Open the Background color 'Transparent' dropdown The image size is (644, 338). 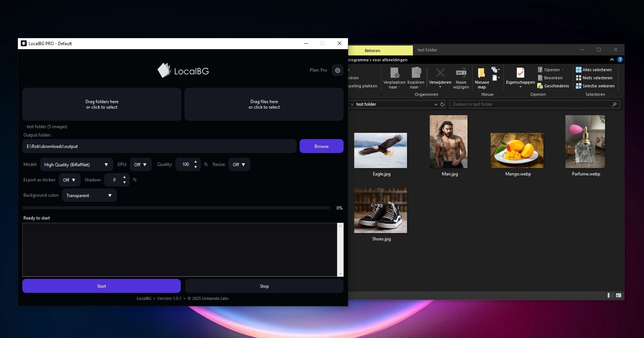click(x=89, y=195)
